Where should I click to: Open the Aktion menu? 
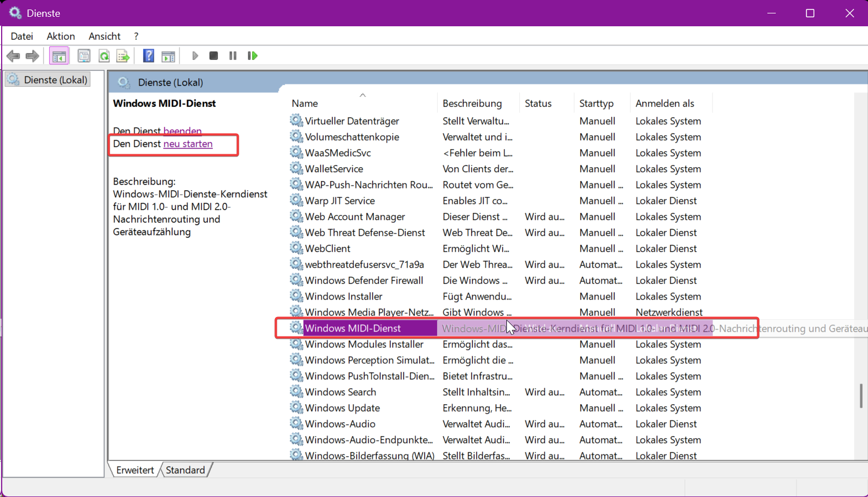tap(61, 36)
